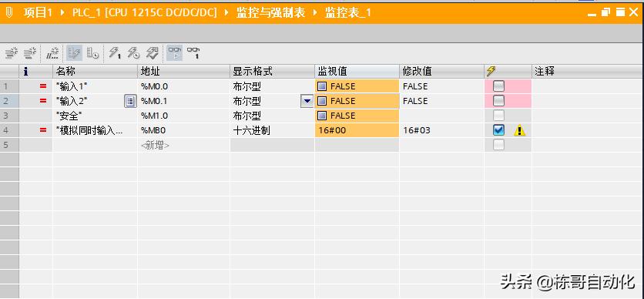The image size is (644, 299).
Task: Click the 布尔型 format cell in row 1
Action: [x=272, y=86]
